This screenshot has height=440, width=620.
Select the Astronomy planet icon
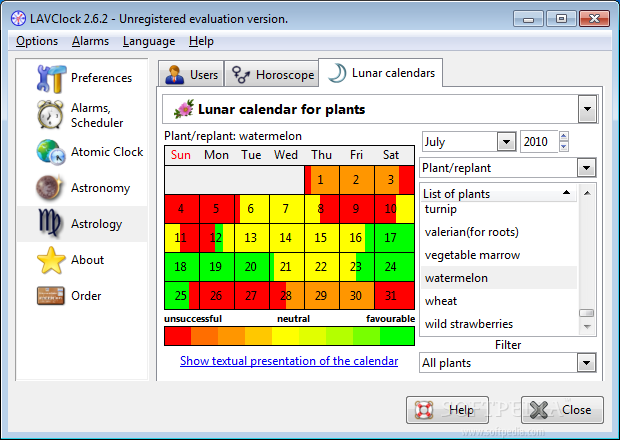click(x=49, y=187)
